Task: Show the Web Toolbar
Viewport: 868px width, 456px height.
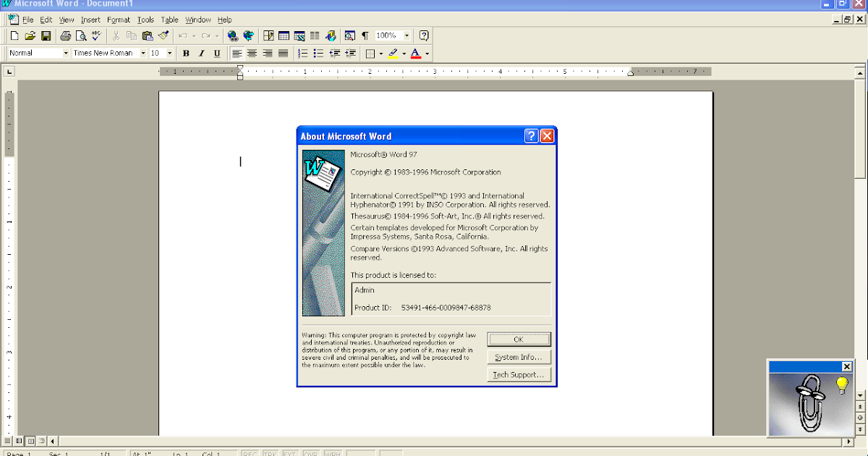Action: click(248, 35)
